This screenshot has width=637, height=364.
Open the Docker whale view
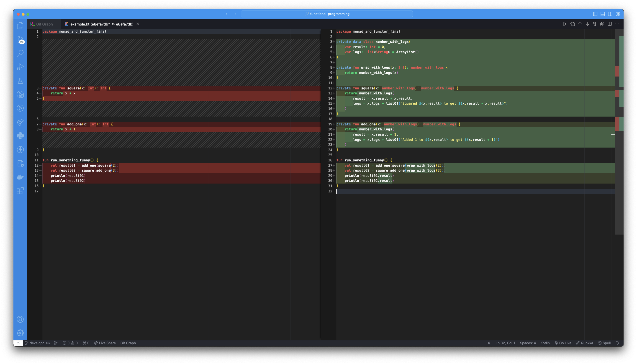pyautogui.click(x=20, y=177)
